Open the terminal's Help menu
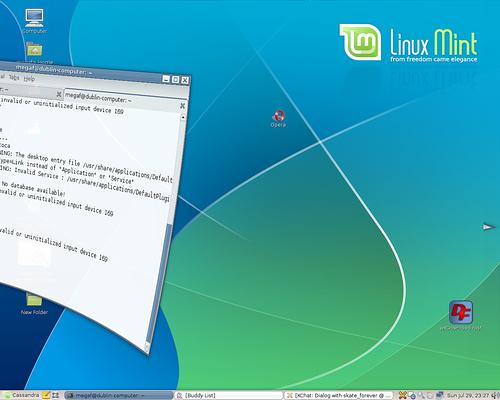 coord(29,79)
